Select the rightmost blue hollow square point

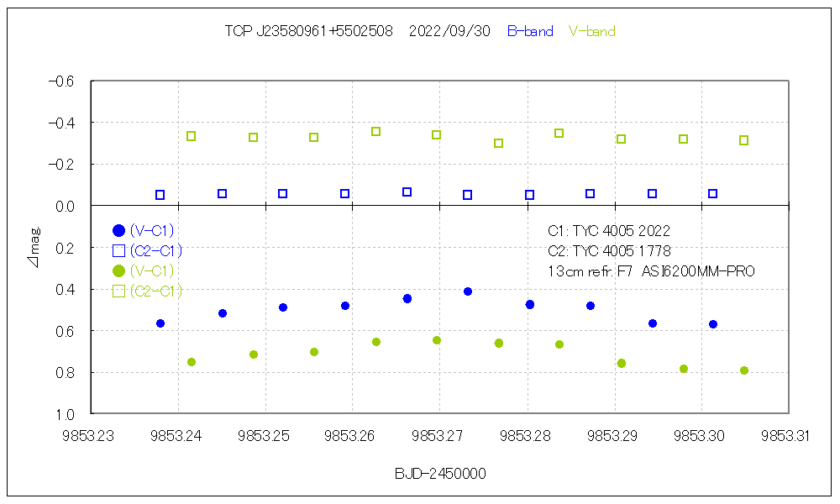(713, 194)
